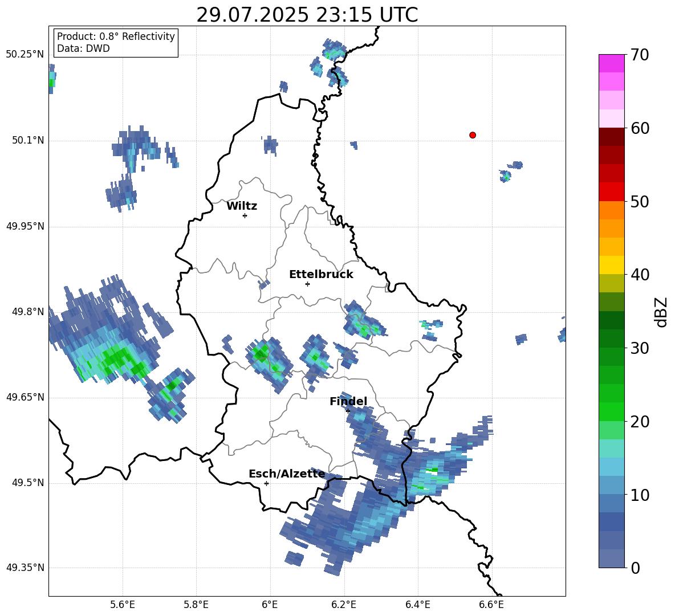This screenshot has width=675, height=616.
Task: Click the red dot marker on the map
Action: click(472, 135)
